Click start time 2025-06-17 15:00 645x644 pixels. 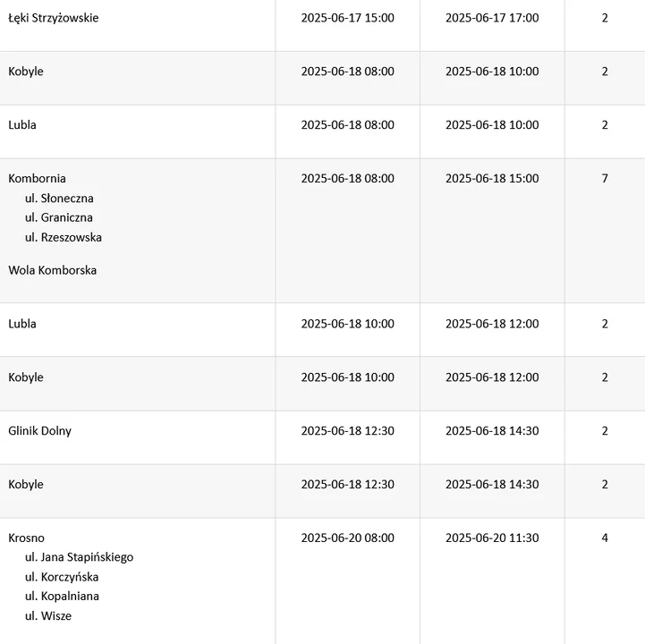(x=348, y=18)
